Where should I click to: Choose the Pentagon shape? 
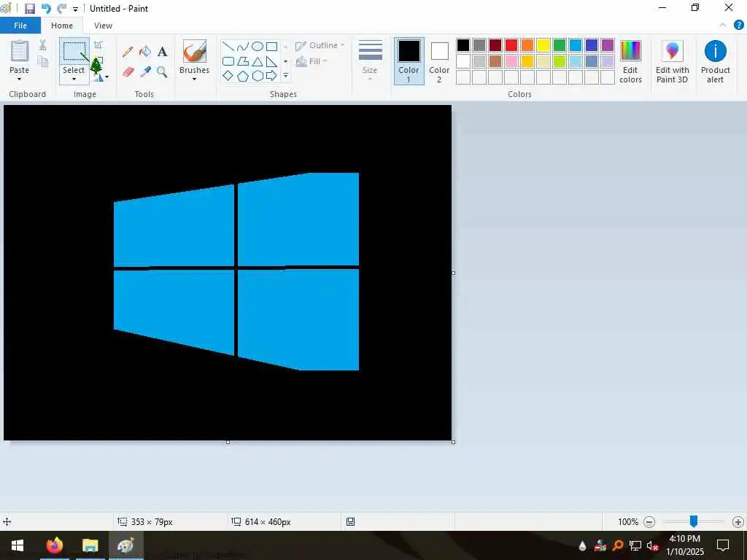coord(243,76)
